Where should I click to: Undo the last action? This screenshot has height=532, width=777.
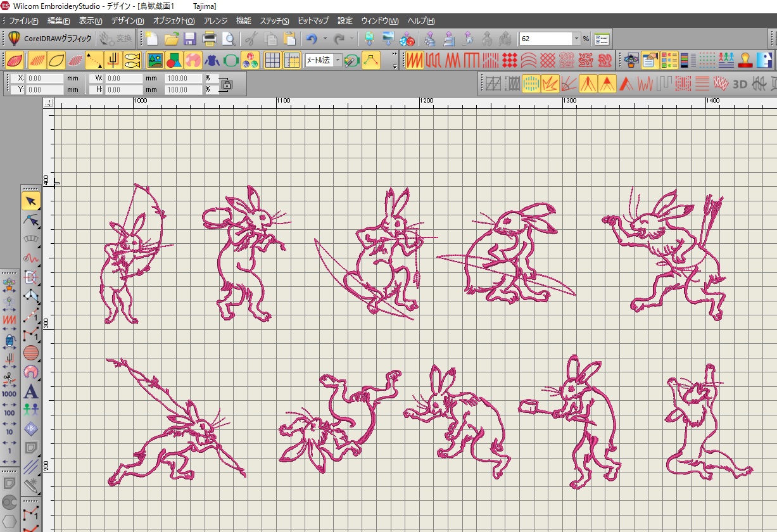tap(311, 39)
